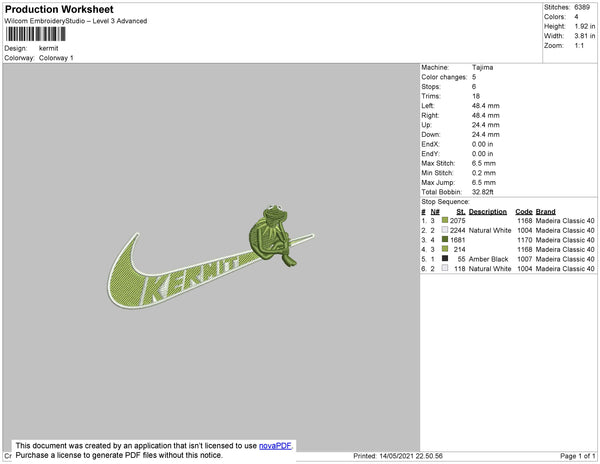Click the Width value '3.81 in'
This screenshot has height=464, width=600.
585,36
